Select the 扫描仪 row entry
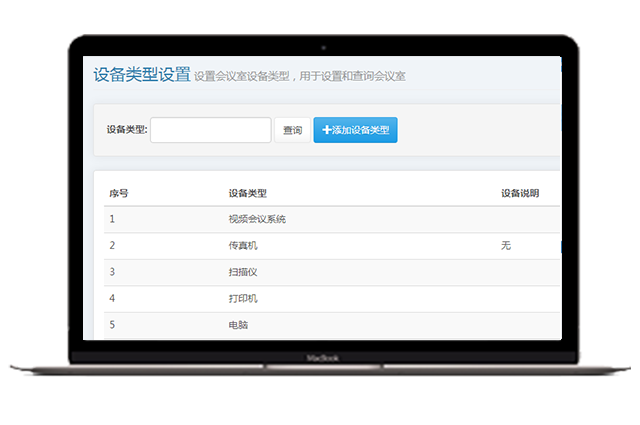The width and height of the screenshot is (640, 425). (x=244, y=272)
